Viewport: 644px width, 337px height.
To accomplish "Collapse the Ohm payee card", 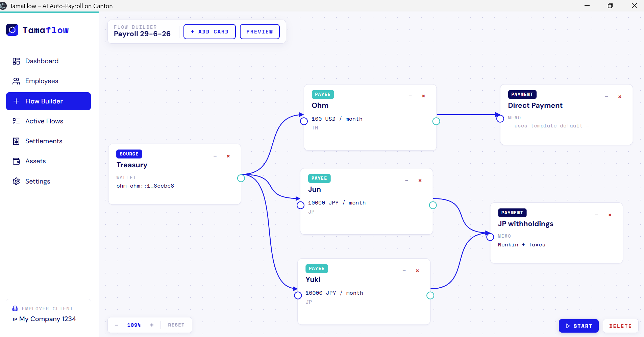I will pyautogui.click(x=410, y=96).
